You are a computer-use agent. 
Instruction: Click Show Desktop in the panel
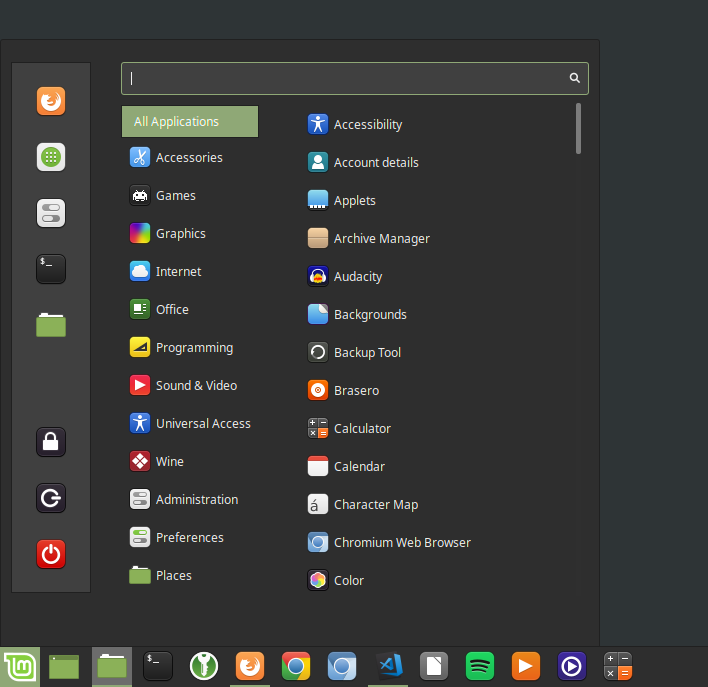pos(64,667)
